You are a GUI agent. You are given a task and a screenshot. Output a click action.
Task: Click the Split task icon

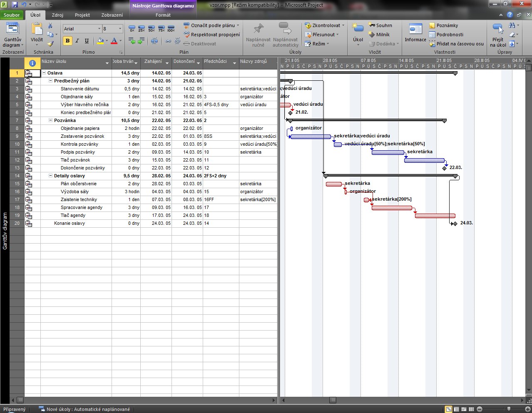click(154, 41)
